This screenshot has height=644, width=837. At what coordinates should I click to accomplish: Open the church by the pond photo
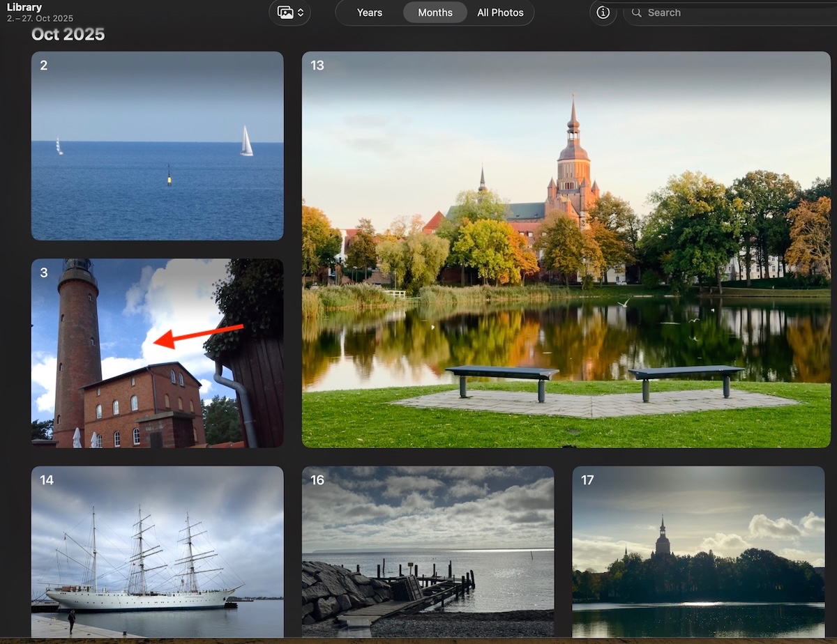[x=566, y=249]
